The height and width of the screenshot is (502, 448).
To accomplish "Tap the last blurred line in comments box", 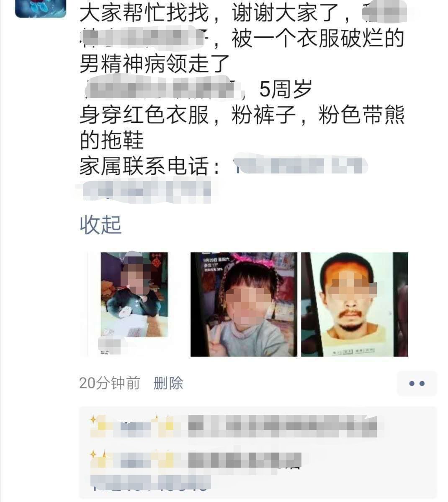I will (150, 484).
